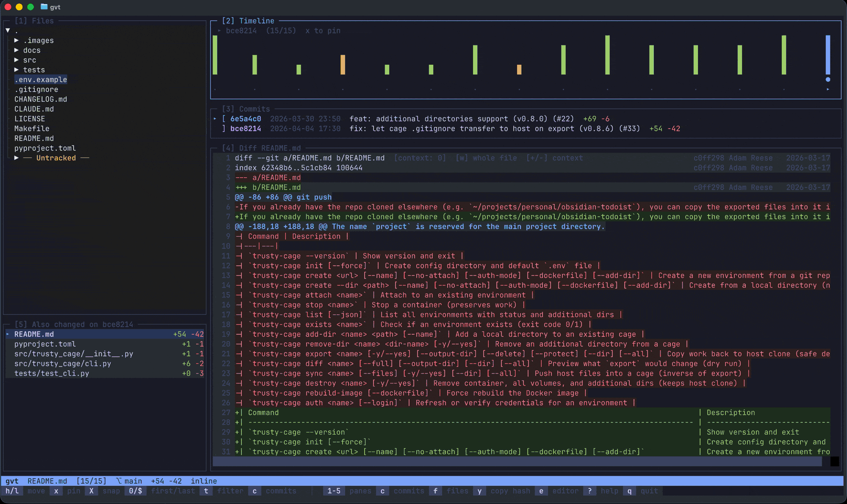This screenshot has height=504, width=847.
Task: Click the blue selected timeline bar
Action: point(828,55)
